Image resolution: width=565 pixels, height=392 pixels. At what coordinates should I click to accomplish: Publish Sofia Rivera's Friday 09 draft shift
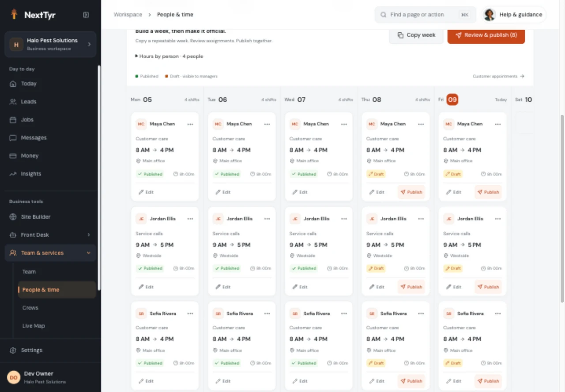click(x=488, y=381)
